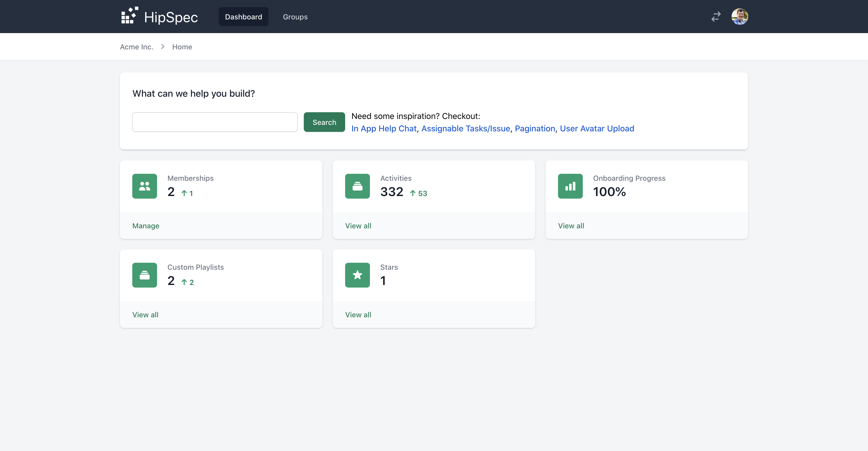Click Manage under Memberships

145,226
